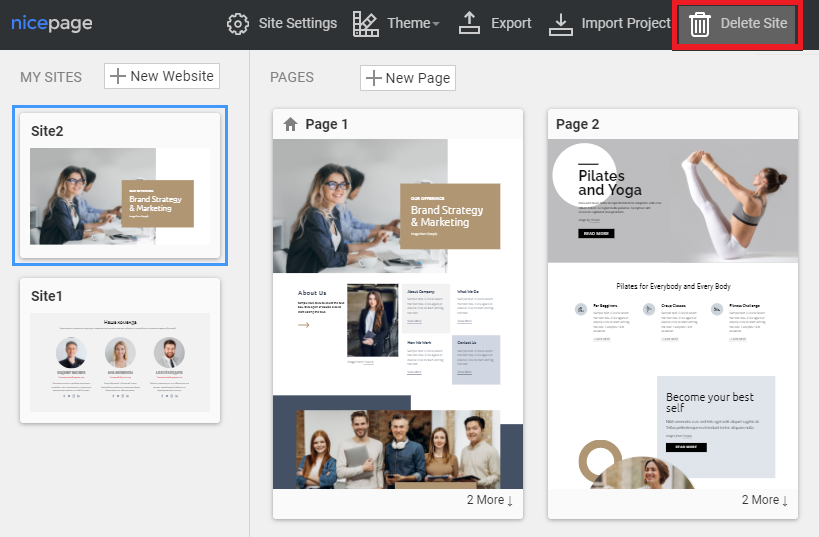The width and height of the screenshot is (819, 537).
Task: Click the MY SITES heading
Action: pyautogui.click(x=51, y=77)
